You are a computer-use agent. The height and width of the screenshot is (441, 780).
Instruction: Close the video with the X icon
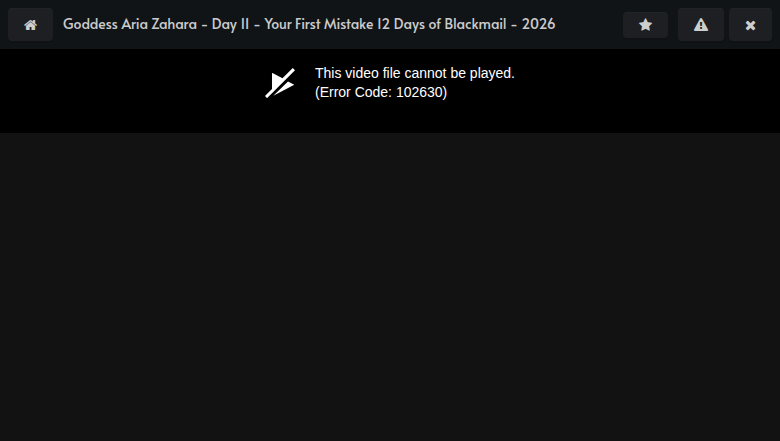pyautogui.click(x=750, y=24)
